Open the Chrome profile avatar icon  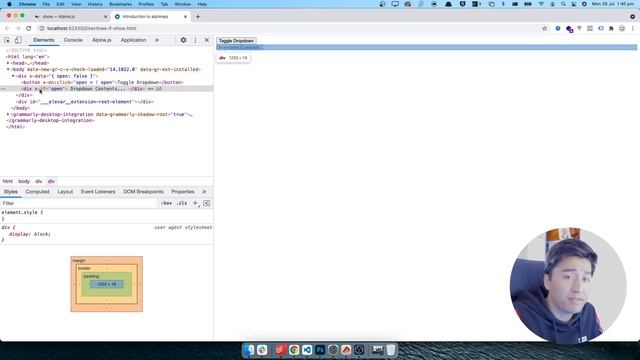click(x=622, y=28)
